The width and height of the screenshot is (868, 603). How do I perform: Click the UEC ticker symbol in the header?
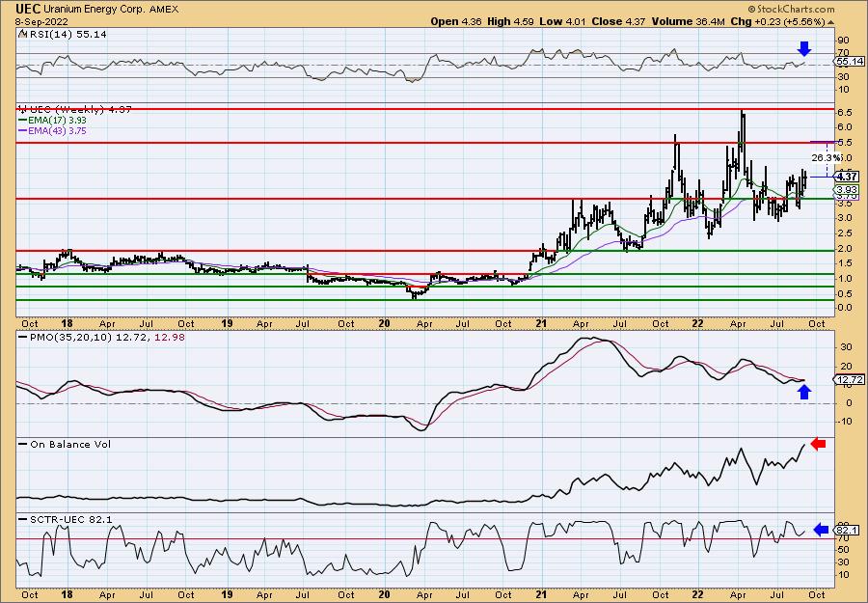click(x=28, y=9)
